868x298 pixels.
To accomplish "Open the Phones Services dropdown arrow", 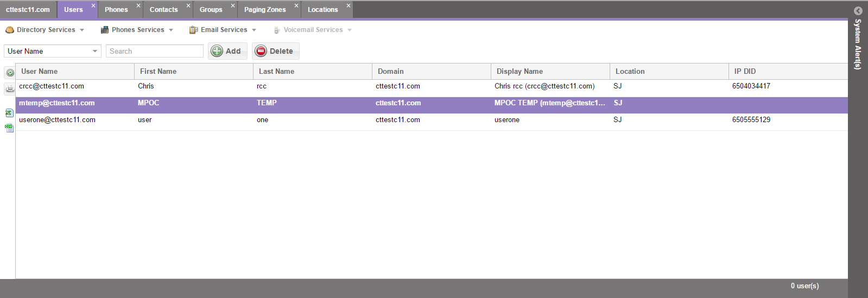I will [x=171, y=30].
